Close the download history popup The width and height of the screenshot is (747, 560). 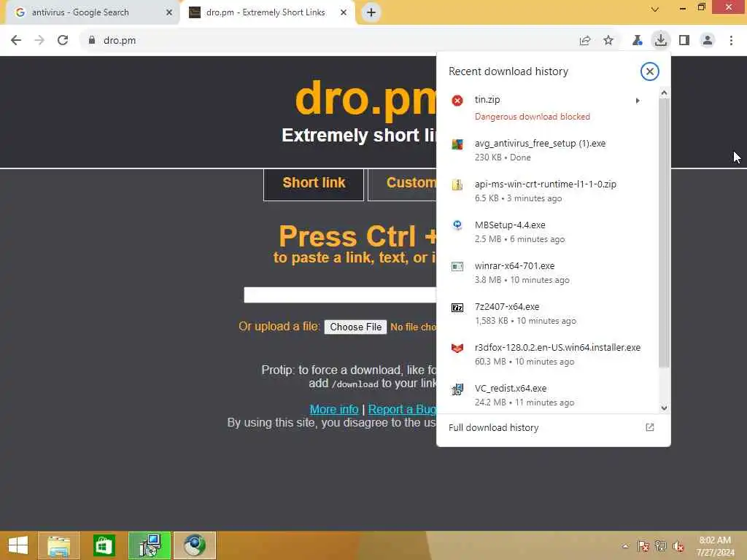point(649,71)
